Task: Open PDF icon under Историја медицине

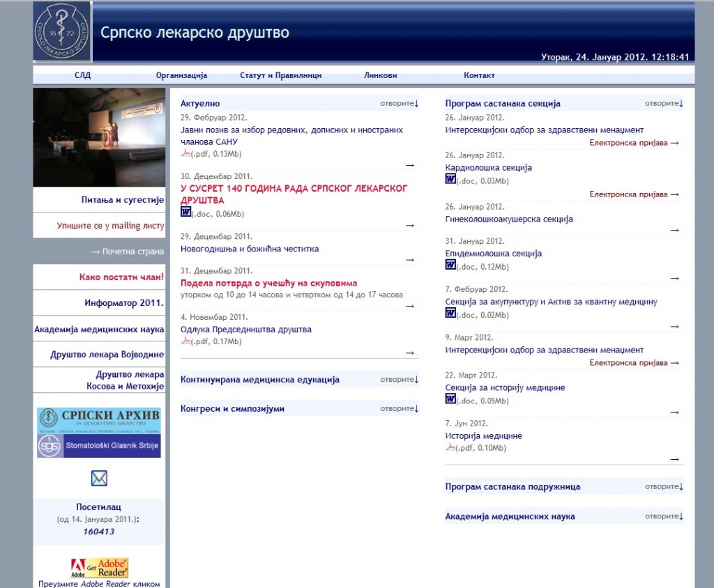Action: 450,447
